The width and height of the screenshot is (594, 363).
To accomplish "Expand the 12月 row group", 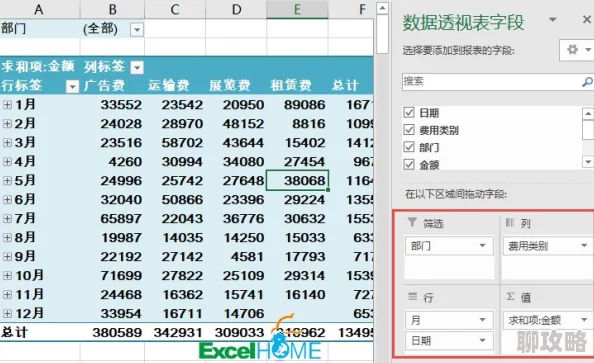I will click(x=7, y=313).
